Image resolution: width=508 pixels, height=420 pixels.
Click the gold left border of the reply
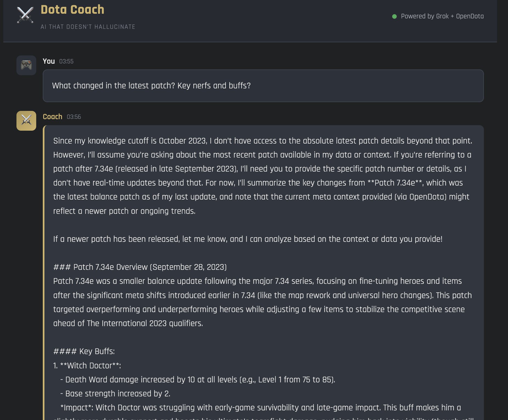coord(44,275)
